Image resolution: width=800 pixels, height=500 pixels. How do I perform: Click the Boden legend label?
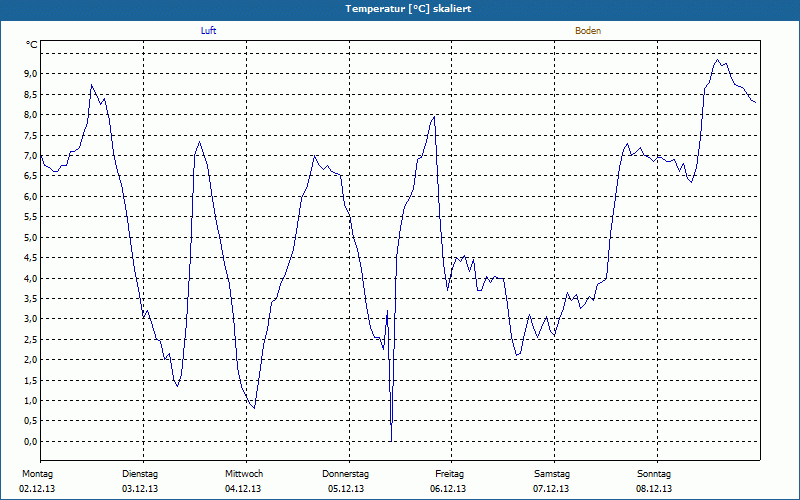click(x=588, y=31)
